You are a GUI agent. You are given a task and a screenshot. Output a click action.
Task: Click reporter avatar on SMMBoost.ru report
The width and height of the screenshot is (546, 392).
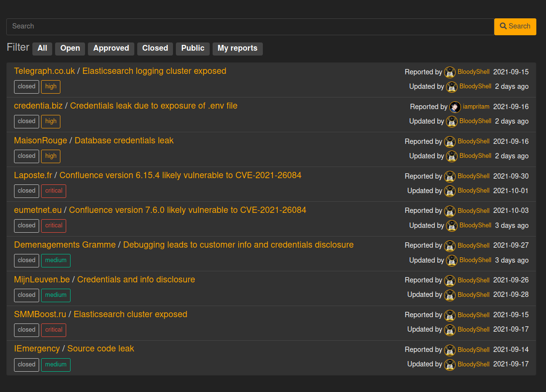(x=450, y=315)
